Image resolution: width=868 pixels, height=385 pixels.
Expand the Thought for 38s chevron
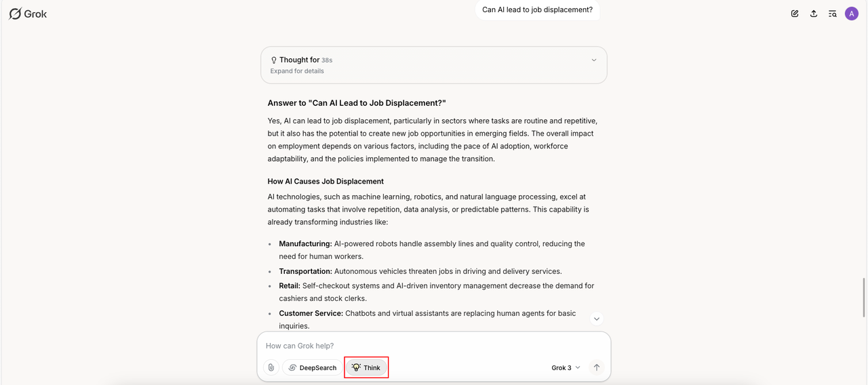pyautogui.click(x=594, y=60)
